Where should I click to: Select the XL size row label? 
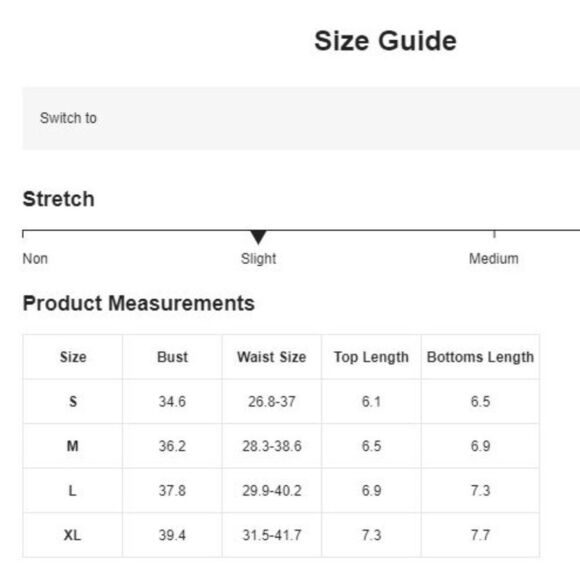(x=72, y=535)
